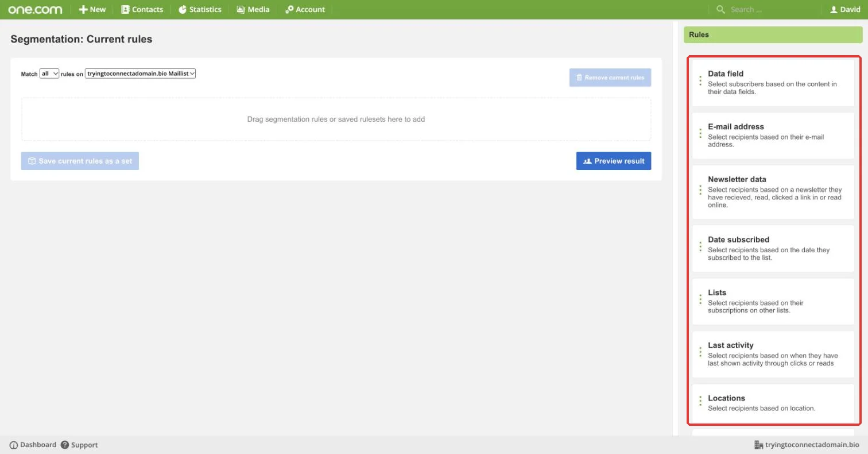The image size is (868, 454).
Task: Select the Newsletter data rule handle
Action: tap(700, 190)
